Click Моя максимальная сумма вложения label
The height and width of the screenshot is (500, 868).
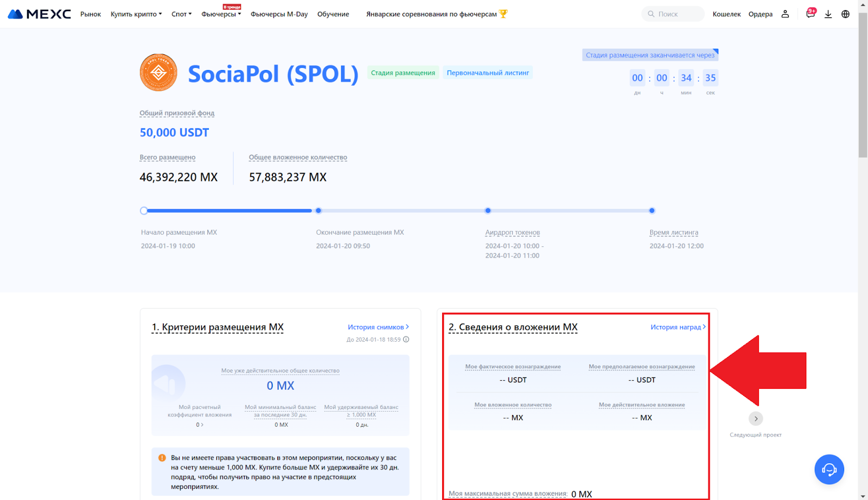click(x=508, y=494)
